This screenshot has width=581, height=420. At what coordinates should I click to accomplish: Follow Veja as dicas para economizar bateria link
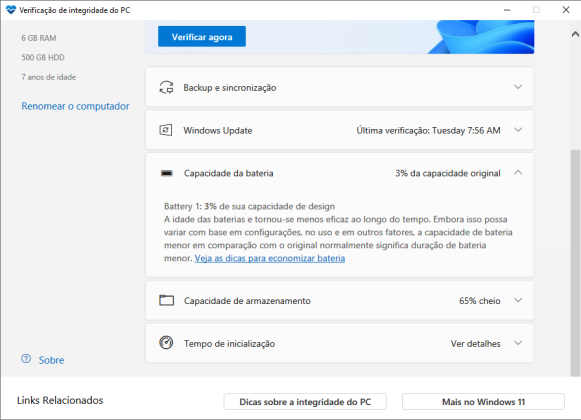point(270,258)
